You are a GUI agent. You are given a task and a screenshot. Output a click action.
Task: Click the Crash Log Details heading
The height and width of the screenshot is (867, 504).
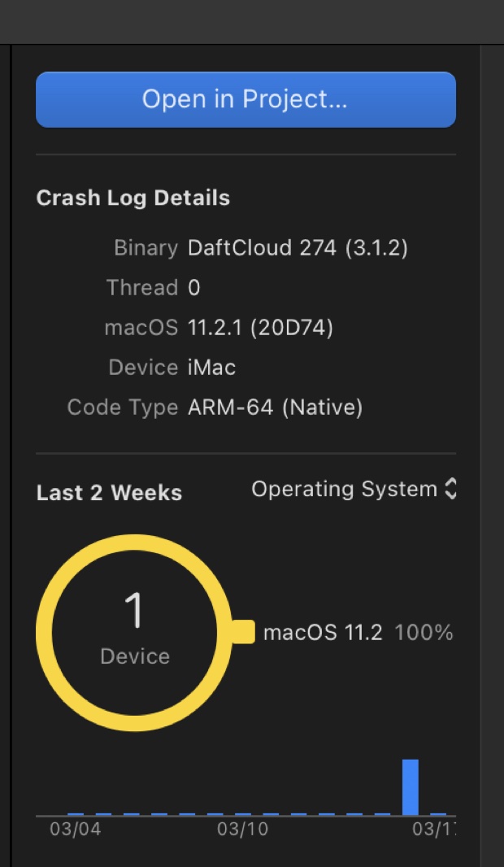point(133,198)
